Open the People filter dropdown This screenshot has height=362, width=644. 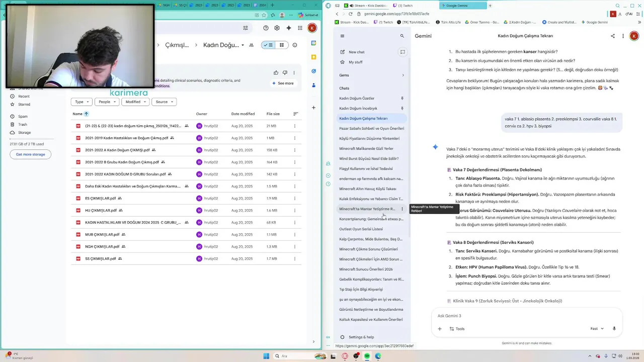tap(107, 102)
